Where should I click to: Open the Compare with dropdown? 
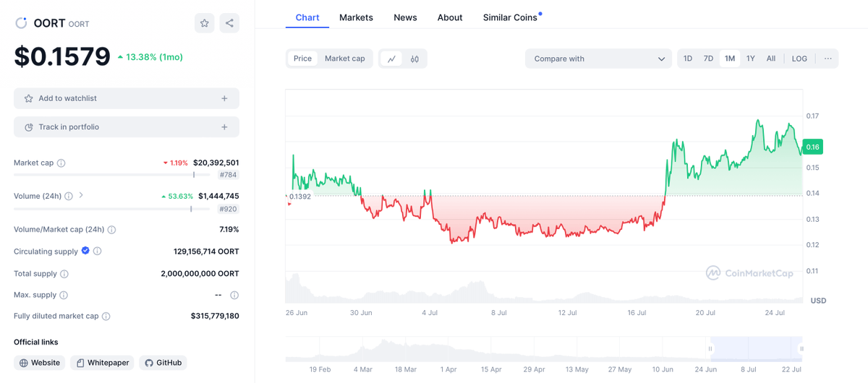click(x=598, y=59)
